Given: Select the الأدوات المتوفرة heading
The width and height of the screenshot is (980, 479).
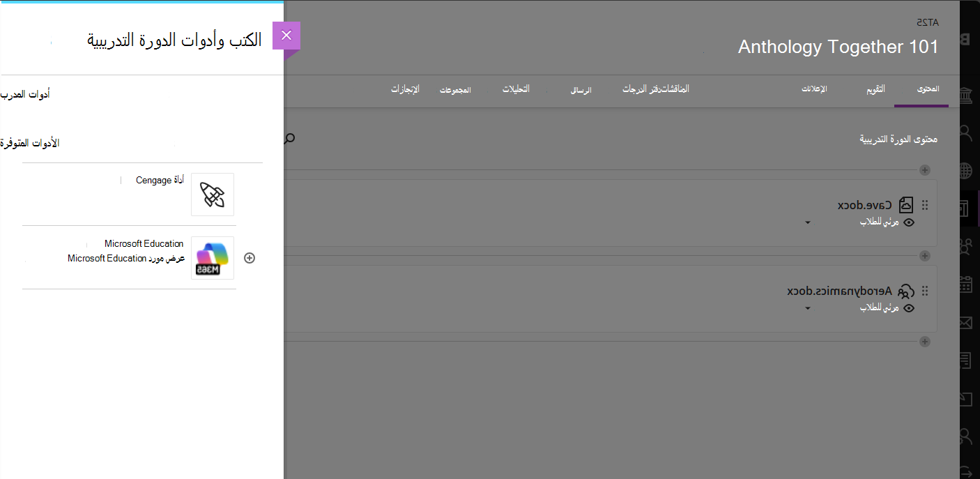Looking at the screenshot, I should pyautogui.click(x=30, y=143).
